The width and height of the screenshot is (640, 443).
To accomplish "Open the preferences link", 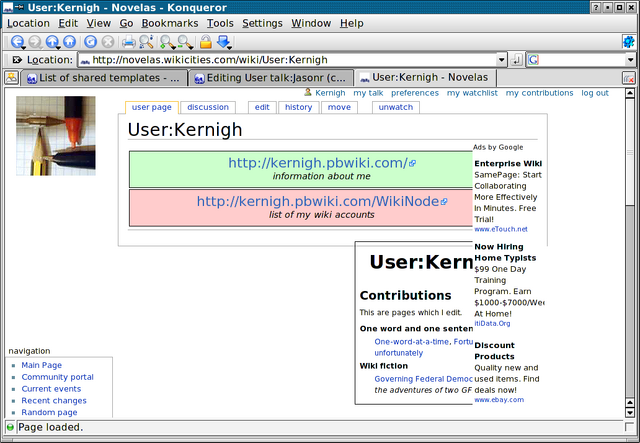I will [415, 93].
